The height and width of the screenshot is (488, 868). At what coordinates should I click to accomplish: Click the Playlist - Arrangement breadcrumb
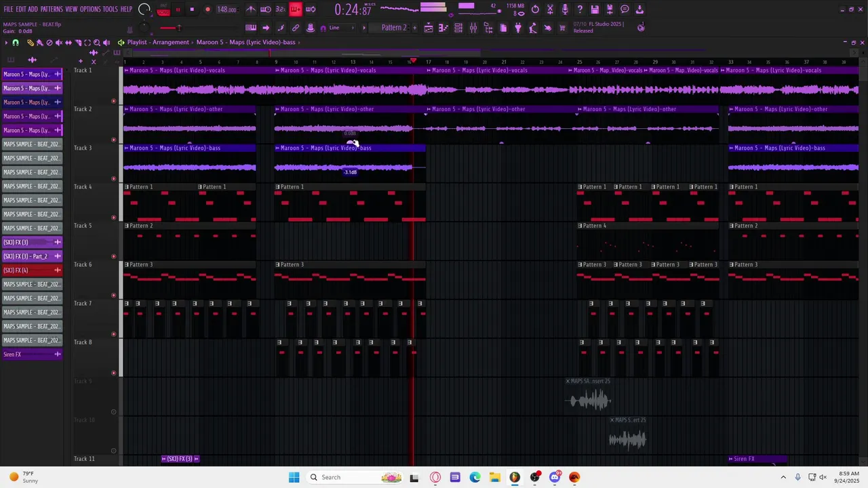[158, 42]
